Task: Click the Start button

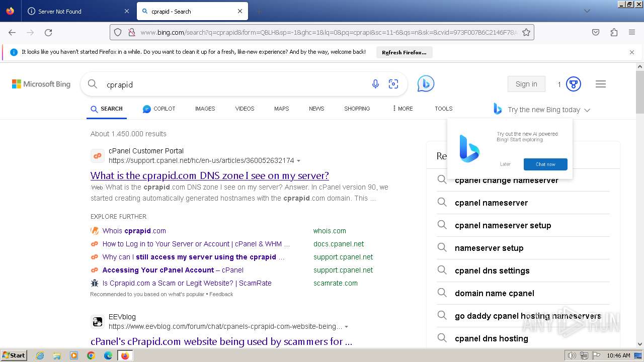Action: pyautogui.click(x=14, y=355)
